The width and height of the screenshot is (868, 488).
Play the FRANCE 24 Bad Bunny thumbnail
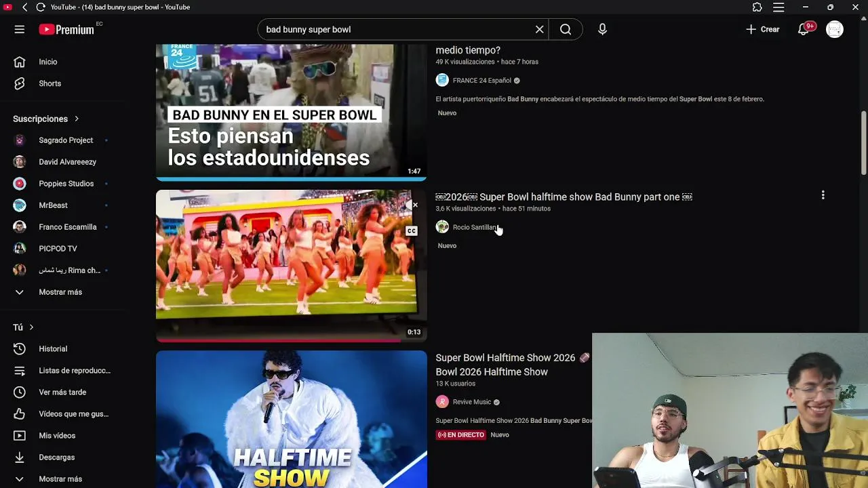[292, 112]
